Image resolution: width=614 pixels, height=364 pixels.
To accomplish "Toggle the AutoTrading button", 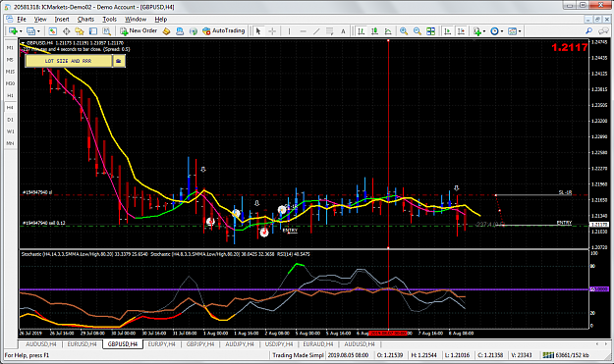I will (x=224, y=30).
